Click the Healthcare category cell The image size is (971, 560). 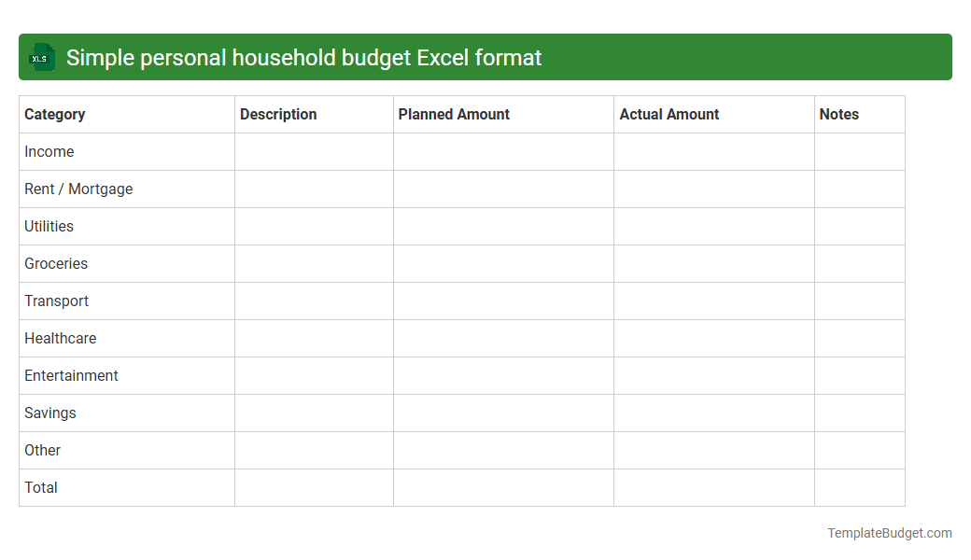click(x=60, y=338)
